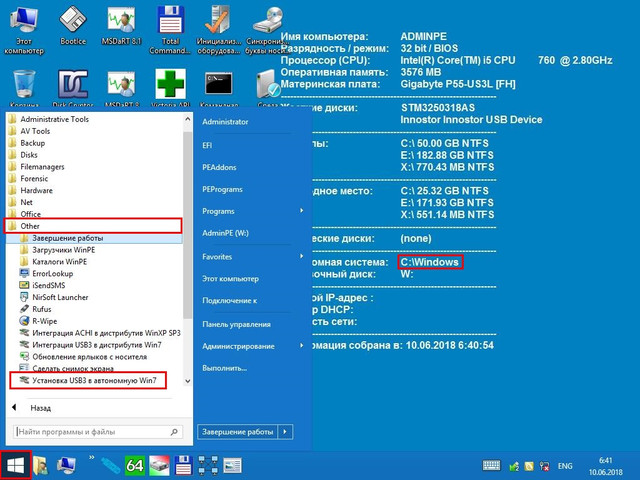The width and height of the screenshot is (640, 480).
Task: Expand Programs submenu arrow
Action: click(302, 211)
